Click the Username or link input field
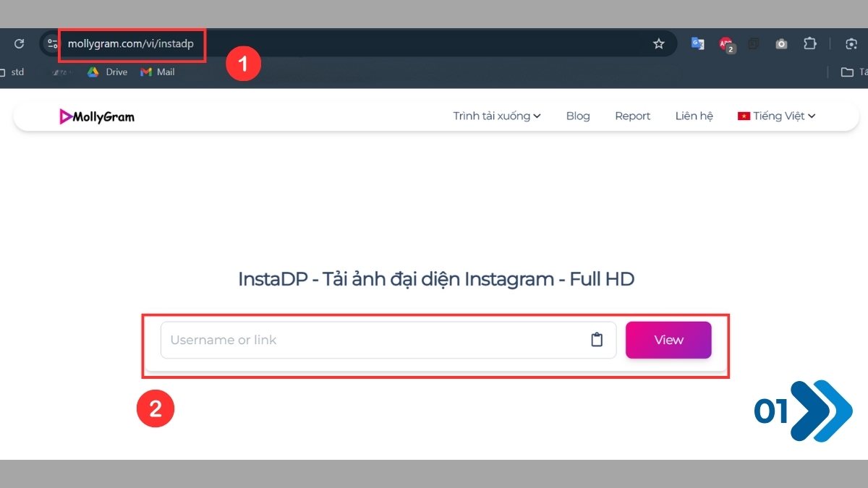The width and height of the screenshot is (868, 488). (388, 340)
